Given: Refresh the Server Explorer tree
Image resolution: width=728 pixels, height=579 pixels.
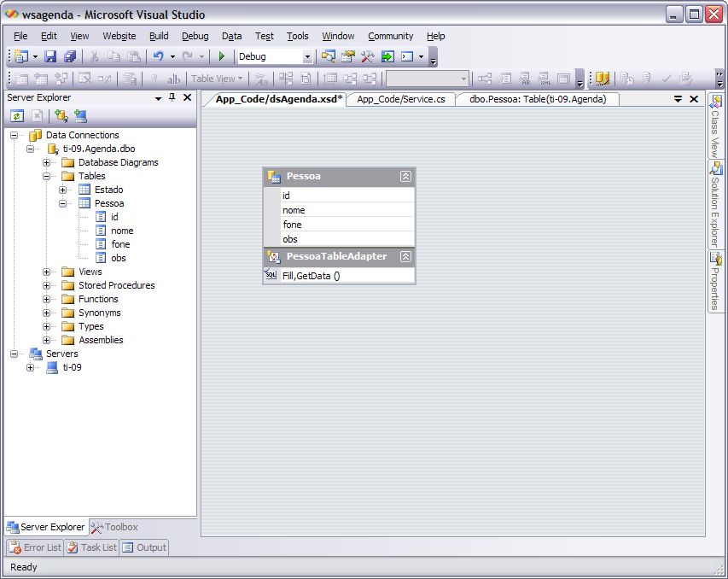Looking at the screenshot, I should (17, 116).
